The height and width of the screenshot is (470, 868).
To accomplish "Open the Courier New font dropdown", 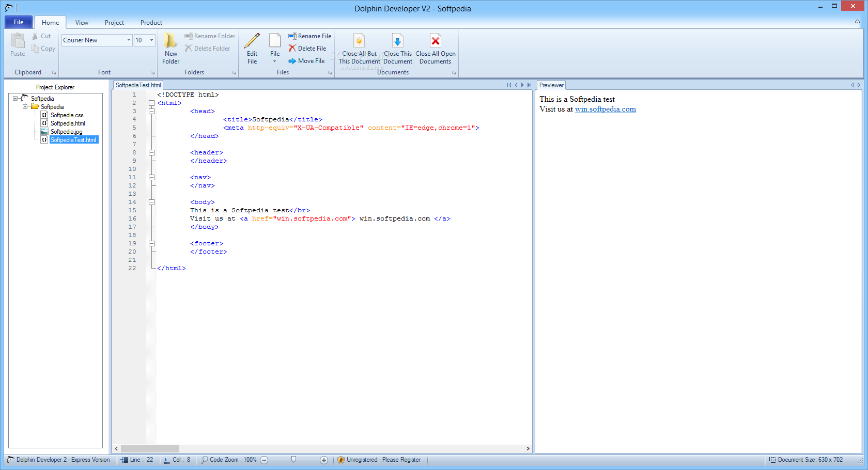I will pos(129,40).
